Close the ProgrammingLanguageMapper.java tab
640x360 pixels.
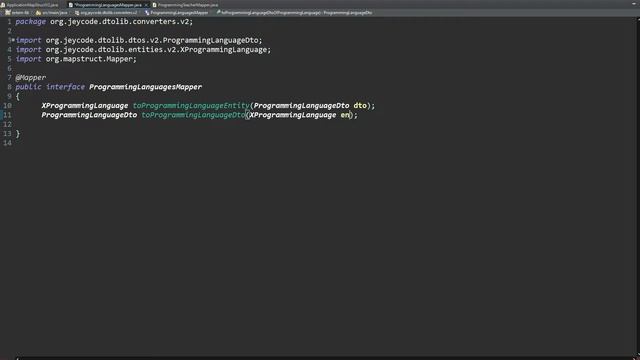(146, 5)
